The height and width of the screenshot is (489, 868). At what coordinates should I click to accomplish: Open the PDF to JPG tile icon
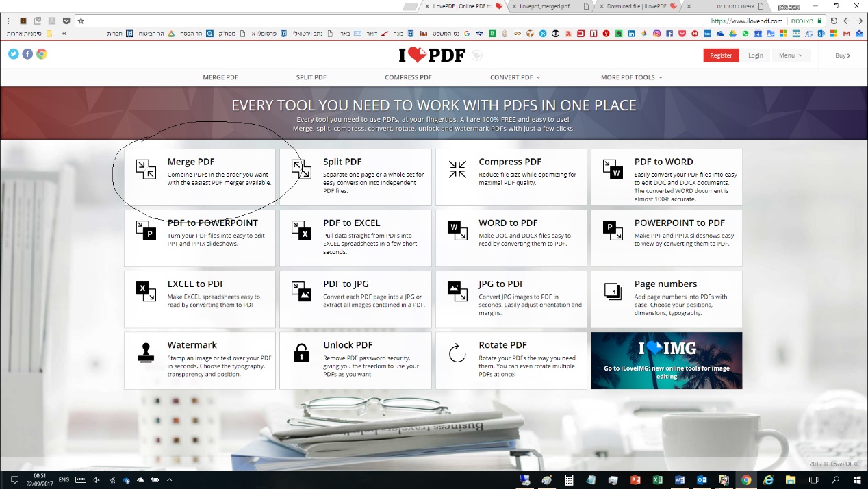(301, 291)
